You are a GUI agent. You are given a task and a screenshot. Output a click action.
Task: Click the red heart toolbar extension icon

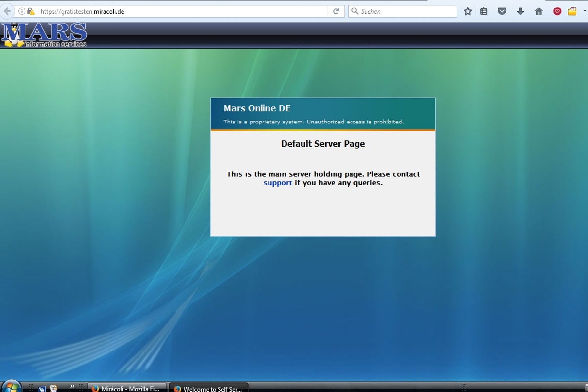tap(557, 11)
